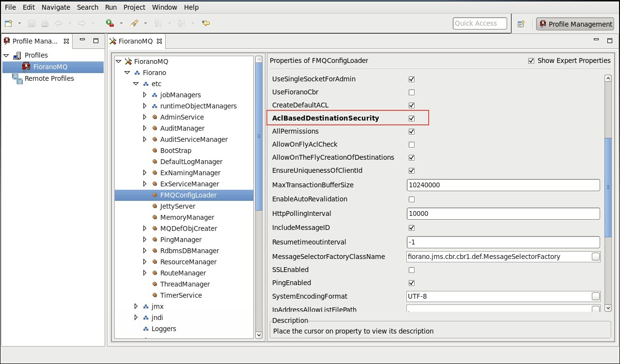This screenshot has width=620, height=364.
Task: Open the New wizard dropdown arrow
Action: click(x=19, y=23)
